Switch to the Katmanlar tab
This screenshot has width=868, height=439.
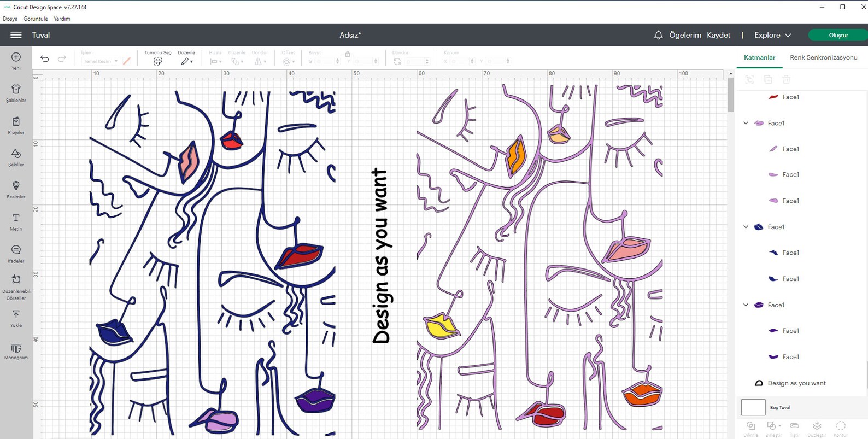coord(759,57)
